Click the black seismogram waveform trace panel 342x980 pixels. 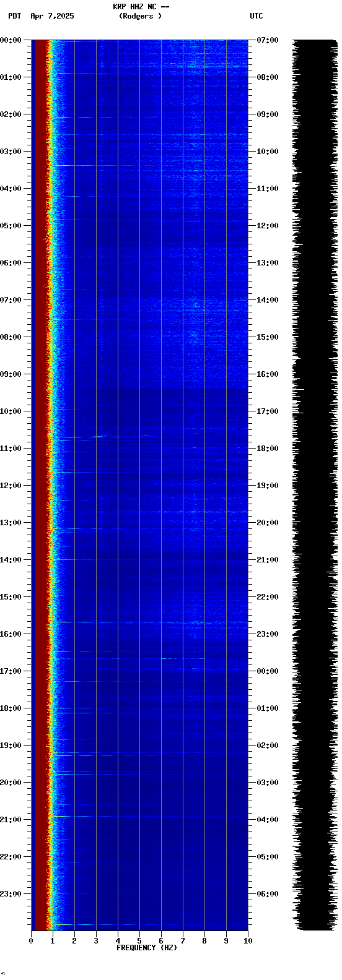315,484
